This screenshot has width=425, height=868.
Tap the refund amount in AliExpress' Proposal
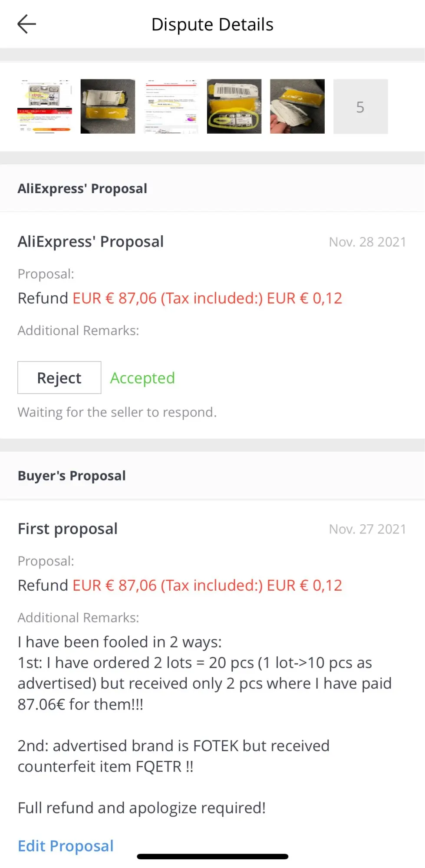[x=207, y=298]
